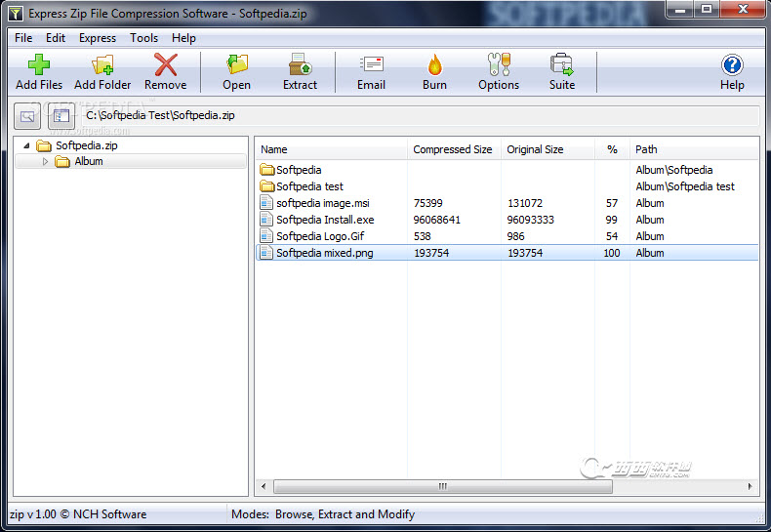Click the 100 percent value
Image resolution: width=771 pixels, height=532 pixels.
coord(611,253)
